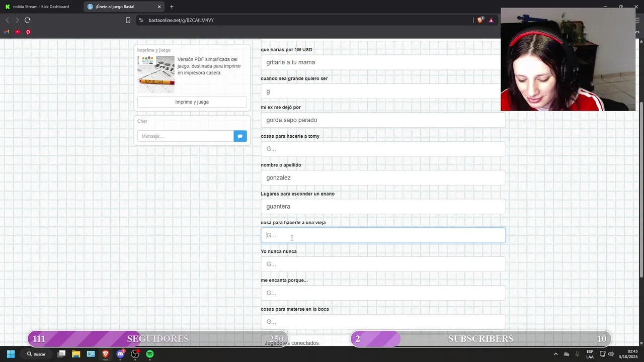Click the SEGUIDORES progress bar overlay
Viewport: 644px width, 362px height.
(x=157, y=338)
